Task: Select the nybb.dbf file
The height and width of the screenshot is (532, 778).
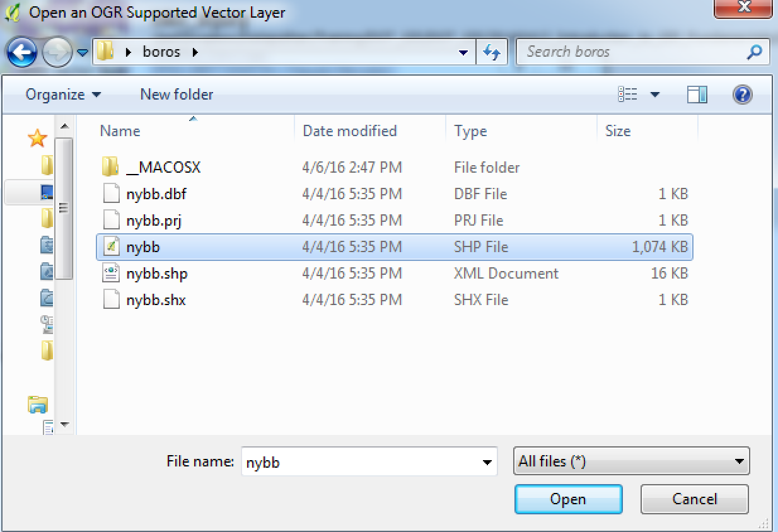Action: click(156, 194)
